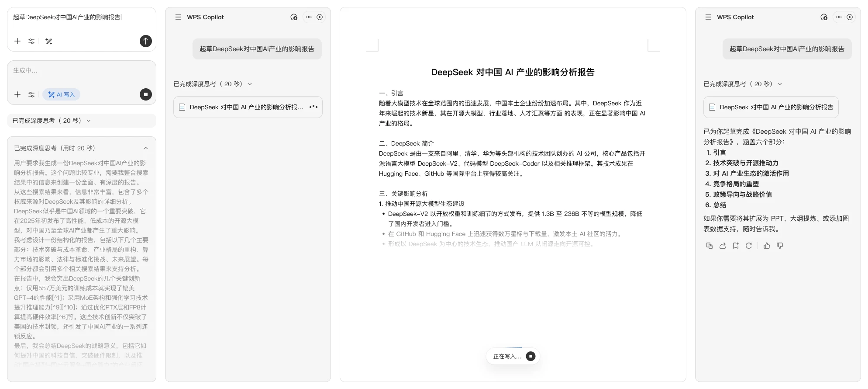Share the response using the share icon

(723, 246)
